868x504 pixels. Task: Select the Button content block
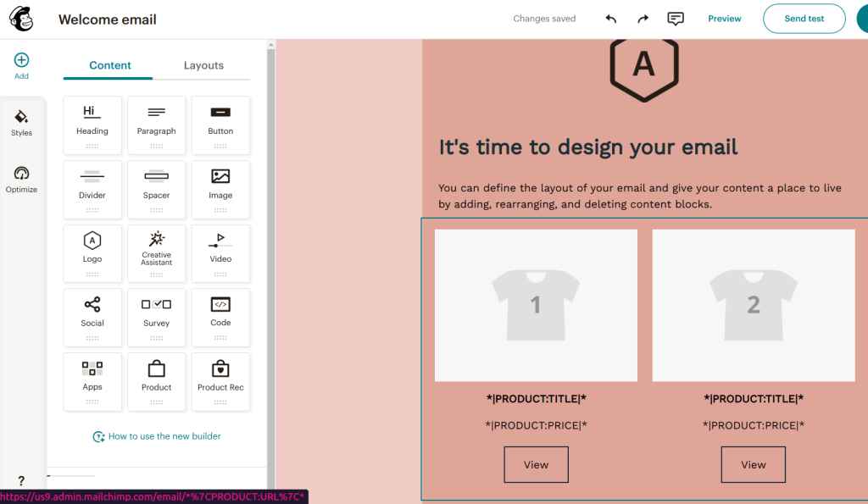point(220,125)
